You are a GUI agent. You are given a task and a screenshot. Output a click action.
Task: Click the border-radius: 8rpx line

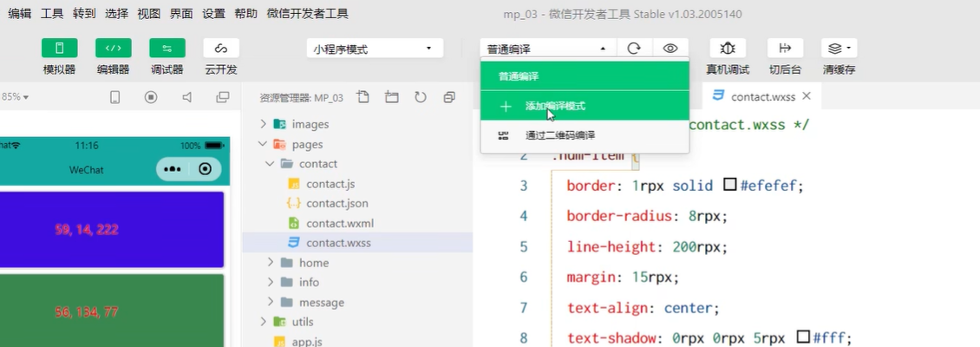(647, 216)
